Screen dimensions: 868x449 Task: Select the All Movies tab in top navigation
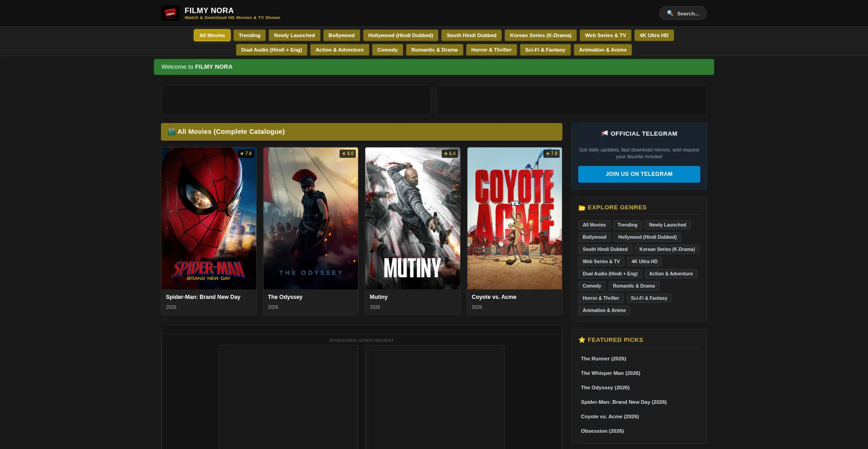pos(212,35)
